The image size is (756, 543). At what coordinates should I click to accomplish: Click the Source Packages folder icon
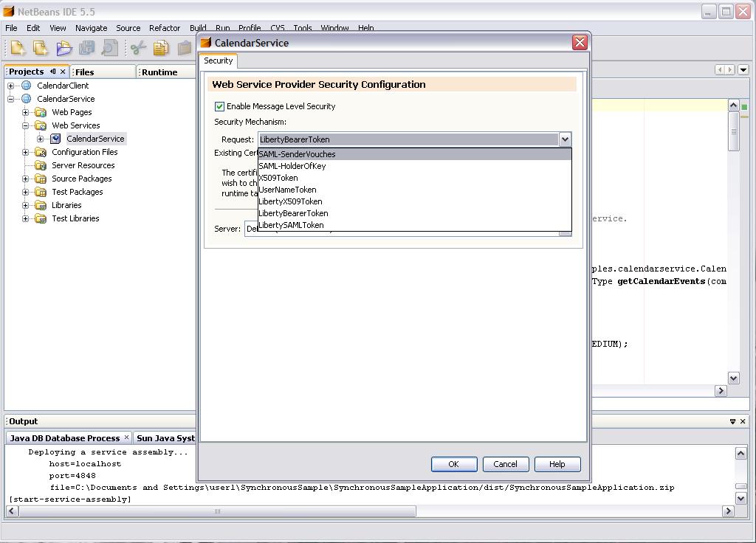[41, 179]
